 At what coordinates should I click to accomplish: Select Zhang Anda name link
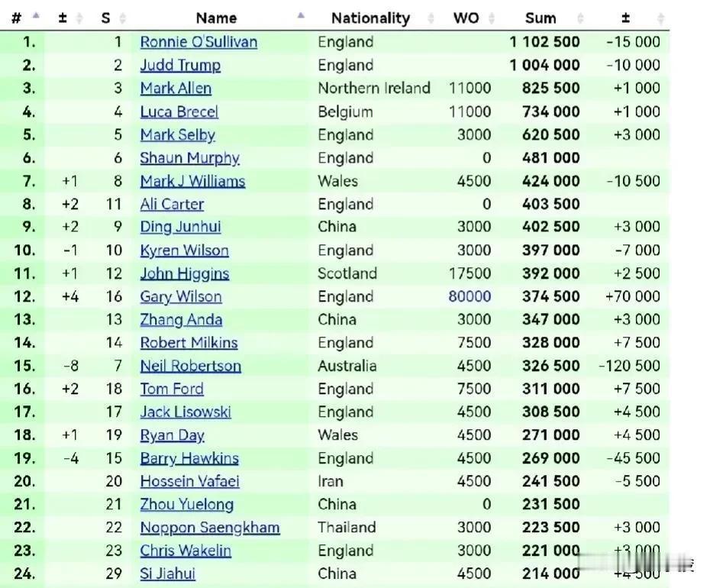click(x=181, y=319)
